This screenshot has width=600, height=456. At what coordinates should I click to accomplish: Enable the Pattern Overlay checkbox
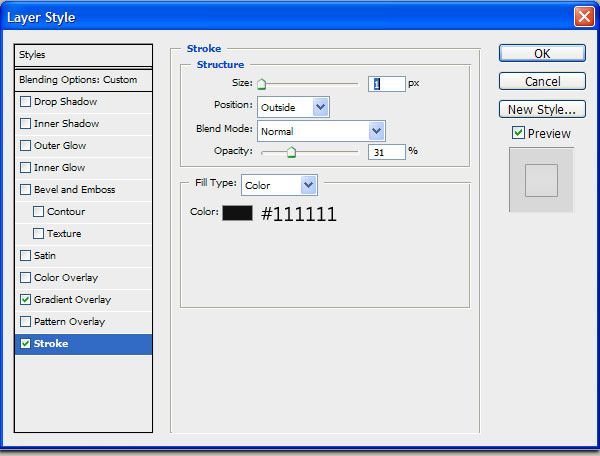point(25,322)
